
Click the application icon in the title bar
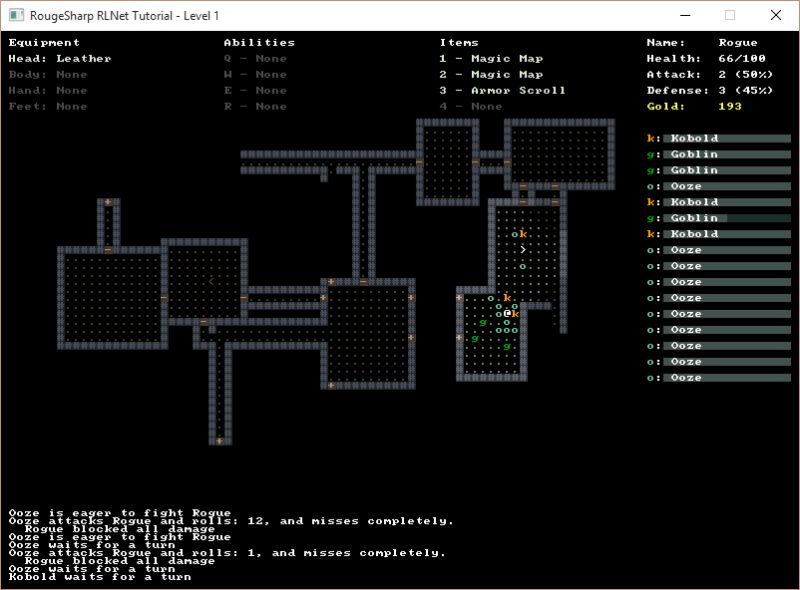(x=16, y=15)
